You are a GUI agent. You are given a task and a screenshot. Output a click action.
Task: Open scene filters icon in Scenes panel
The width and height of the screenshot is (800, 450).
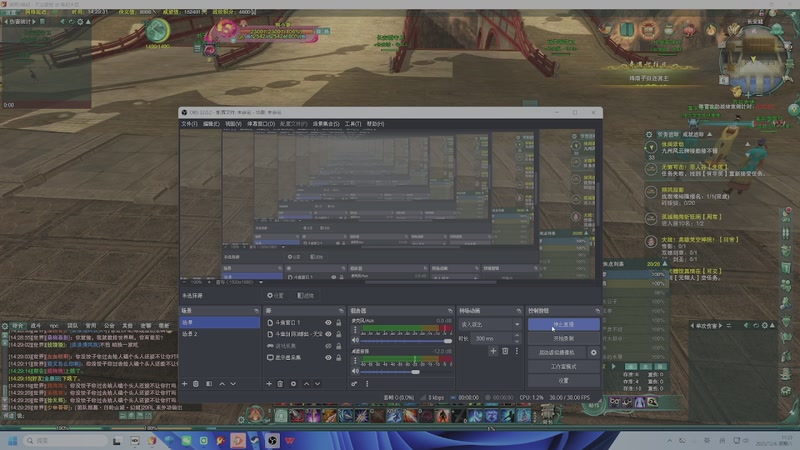(209, 384)
